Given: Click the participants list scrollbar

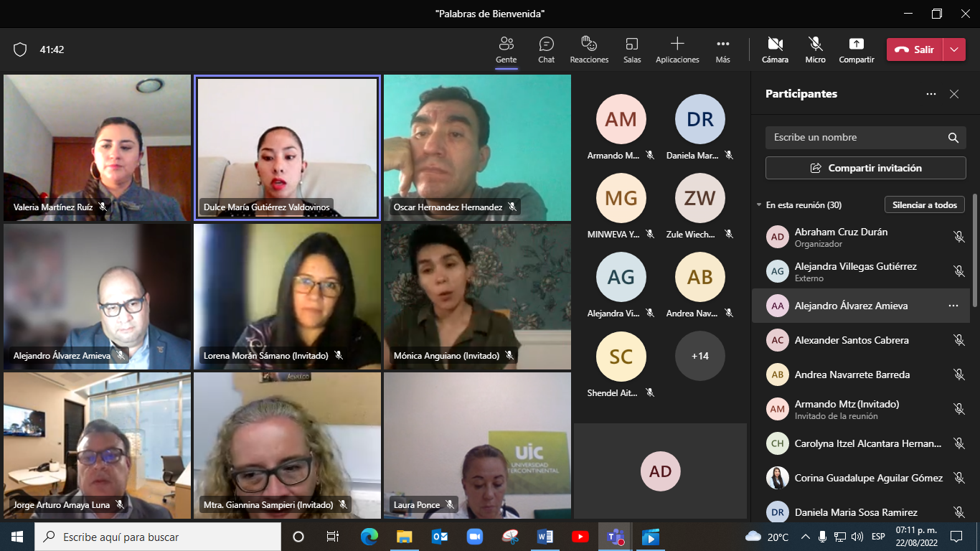Looking at the screenshot, I should [975, 251].
